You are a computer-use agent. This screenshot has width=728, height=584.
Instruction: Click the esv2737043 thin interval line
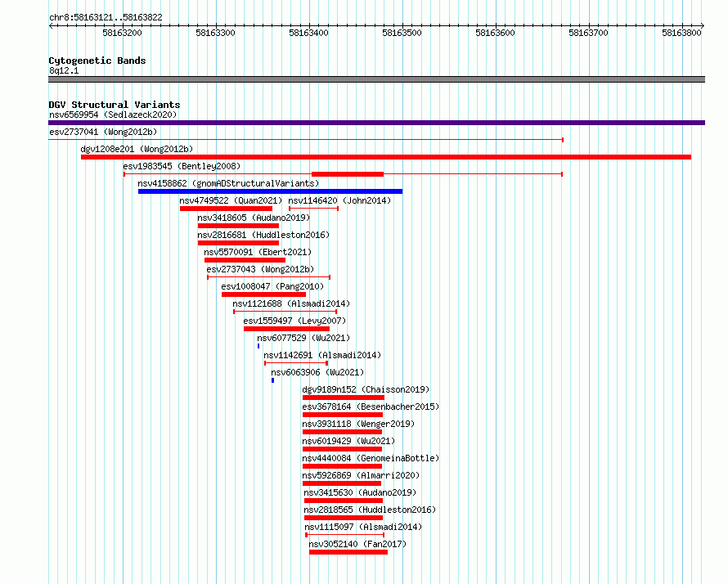tap(269, 277)
